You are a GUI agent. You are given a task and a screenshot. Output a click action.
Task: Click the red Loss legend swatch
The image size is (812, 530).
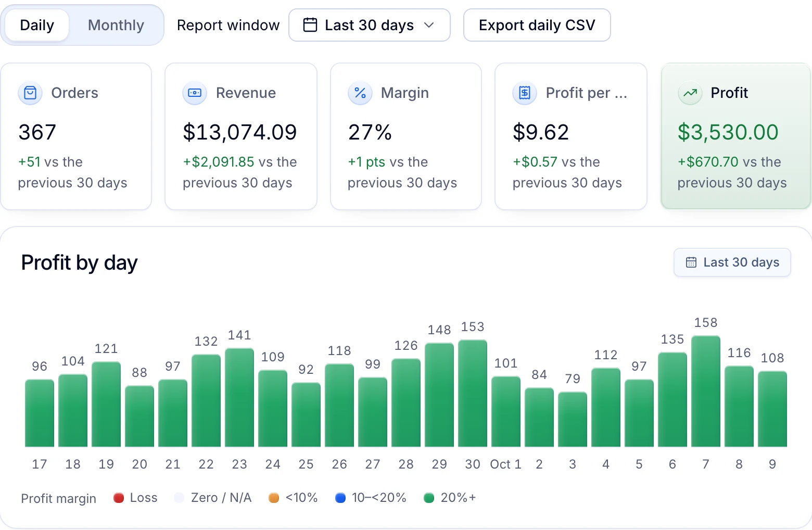point(119,498)
